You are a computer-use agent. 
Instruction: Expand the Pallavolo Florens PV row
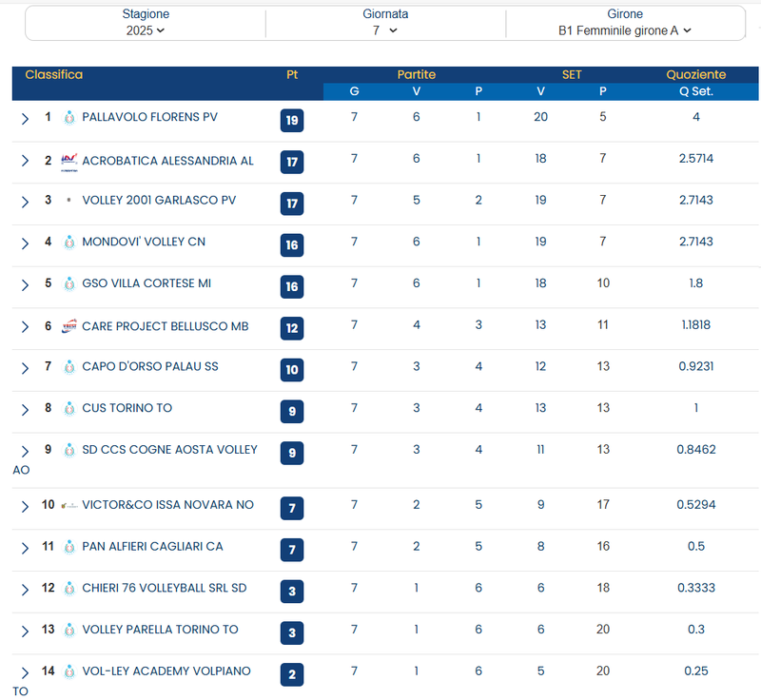click(x=26, y=119)
